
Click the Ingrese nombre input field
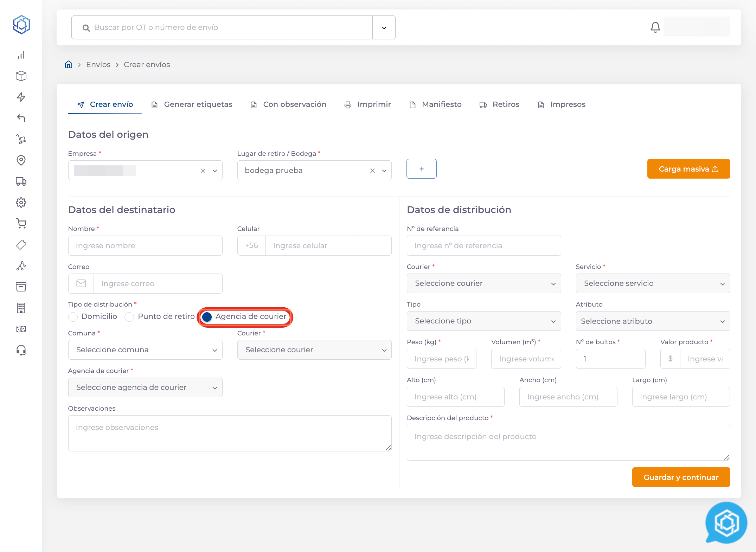click(145, 246)
